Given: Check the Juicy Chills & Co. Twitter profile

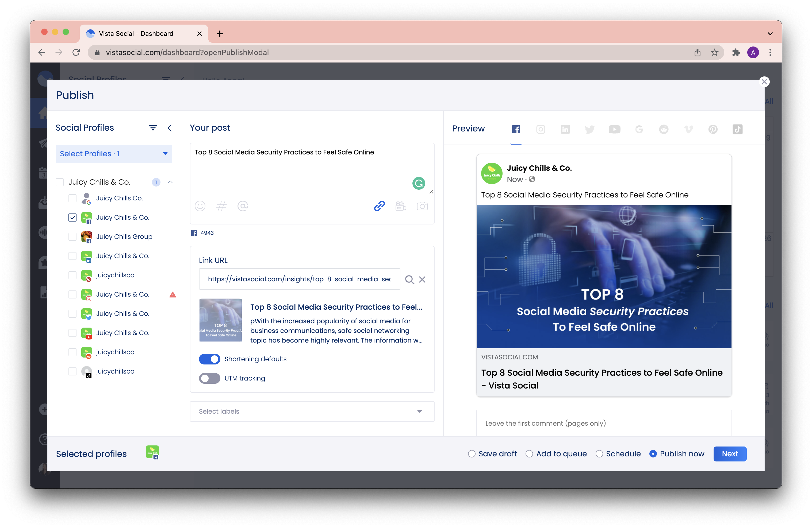Looking at the screenshot, I should (72, 314).
